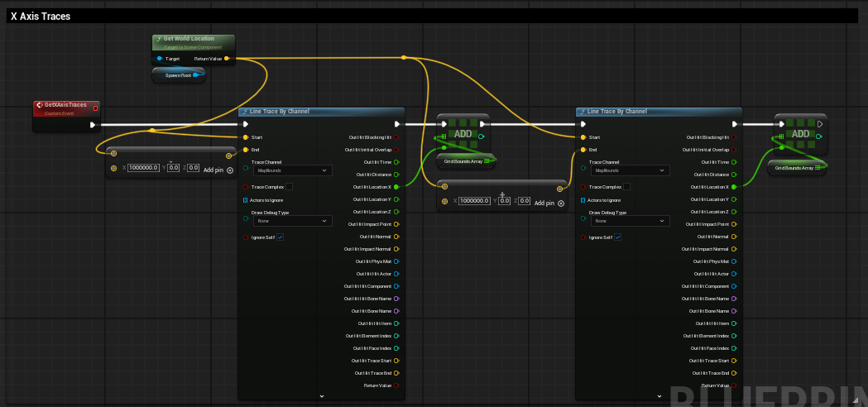This screenshot has width=868, height=407.
Task: Toggle Trace Complex checkbox on left trace node
Action: pyautogui.click(x=289, y=187)
